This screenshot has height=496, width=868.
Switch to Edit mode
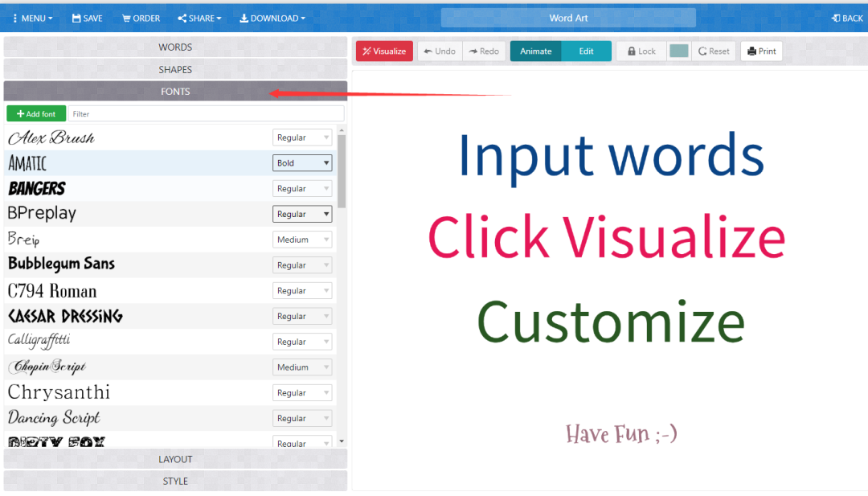tap(586, 51)
